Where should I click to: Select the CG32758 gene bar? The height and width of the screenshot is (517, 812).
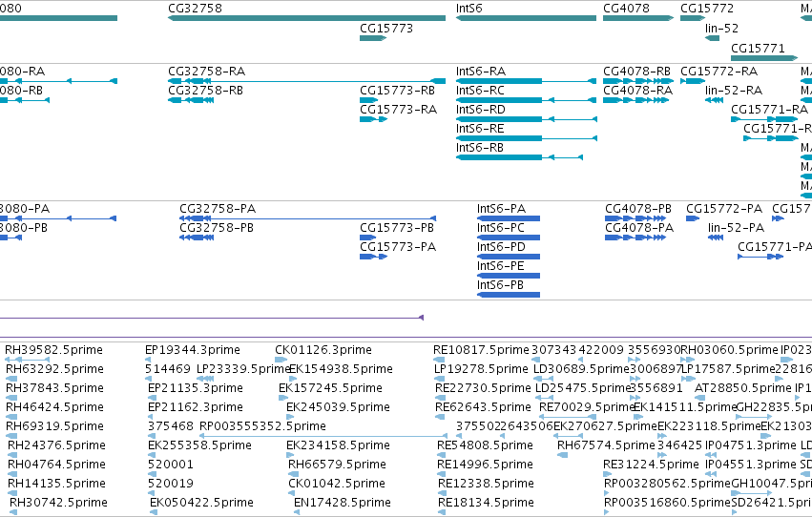(x=306, y=18)
